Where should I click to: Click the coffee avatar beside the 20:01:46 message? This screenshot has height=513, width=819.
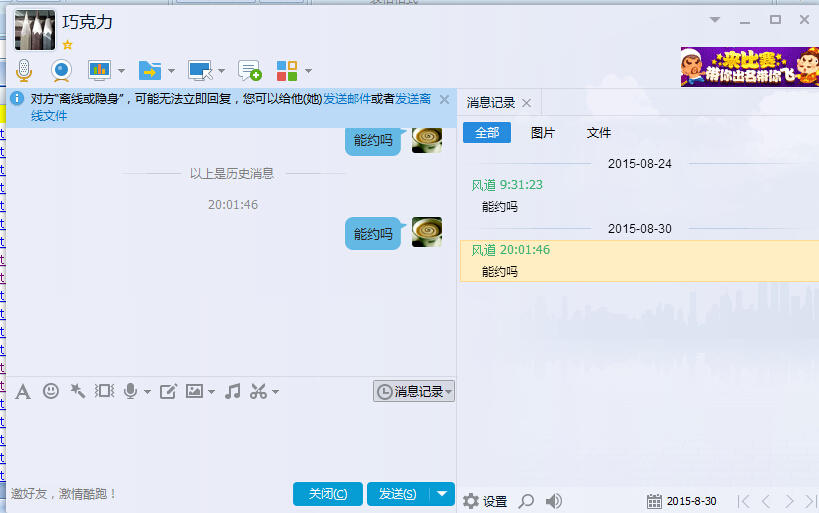tap(427, 232)
